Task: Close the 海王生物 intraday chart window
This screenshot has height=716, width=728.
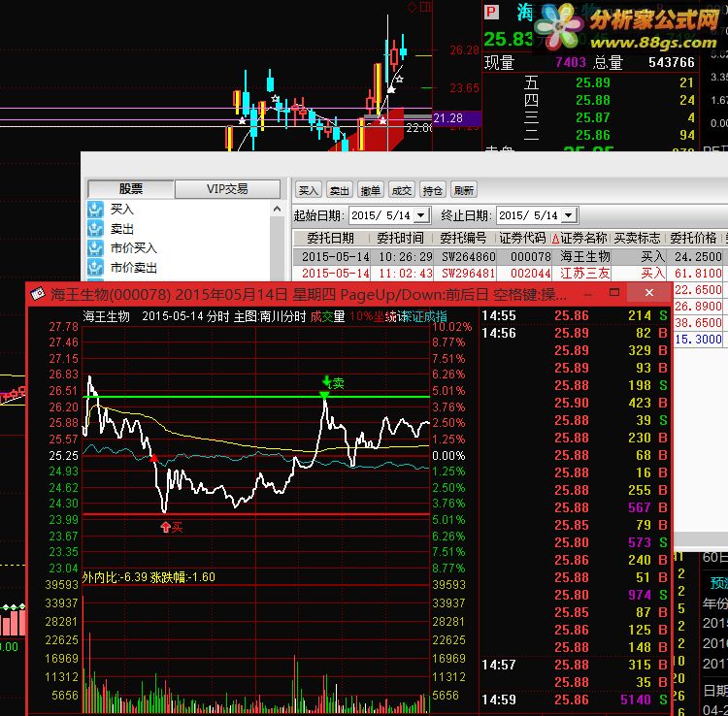Action: 649,292
